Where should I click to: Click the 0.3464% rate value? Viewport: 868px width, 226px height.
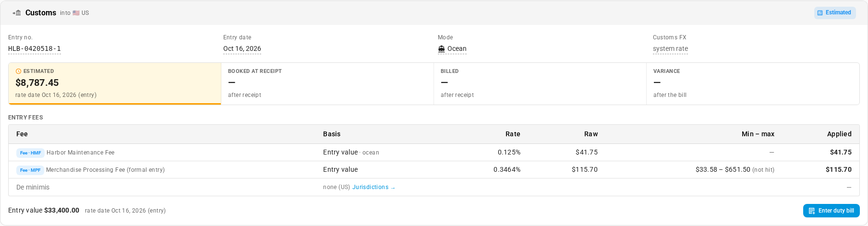point(507,169)
